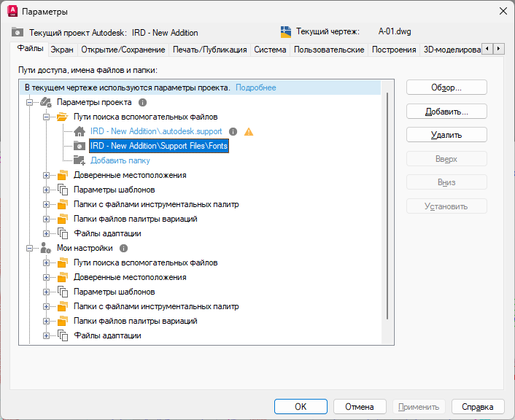Click the tree list vertical scrollbar
The width and height of the screenshot is (515, 420).
(x=388, y=204)
